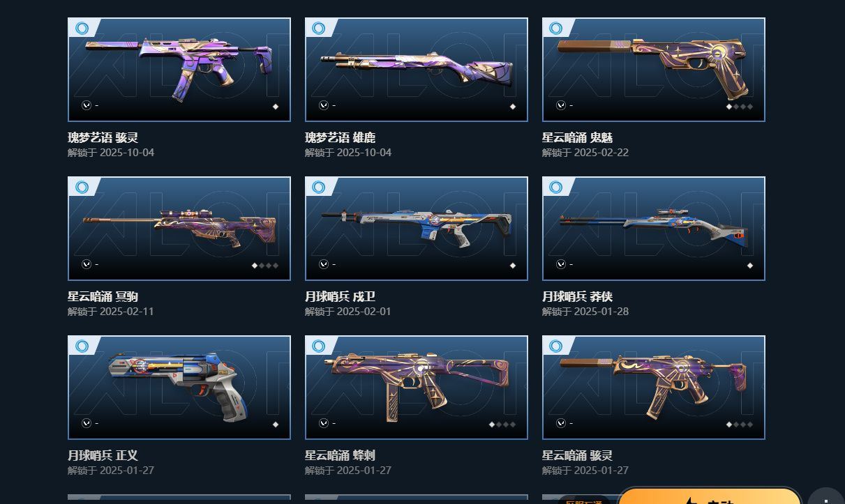Click the level diamonds on 星云暗涌 鬼魅 card
The image size is (845, 504).
pyautogui.click(x=740, y=107)
